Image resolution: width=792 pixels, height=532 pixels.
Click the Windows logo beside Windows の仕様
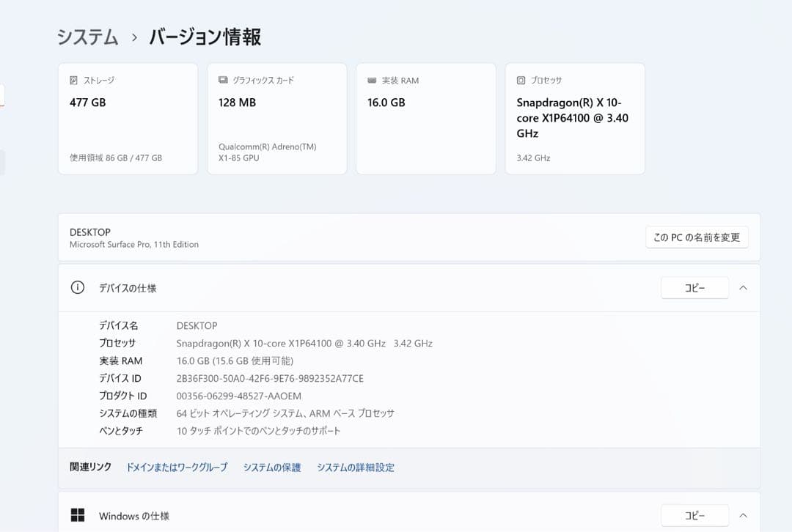78,516
